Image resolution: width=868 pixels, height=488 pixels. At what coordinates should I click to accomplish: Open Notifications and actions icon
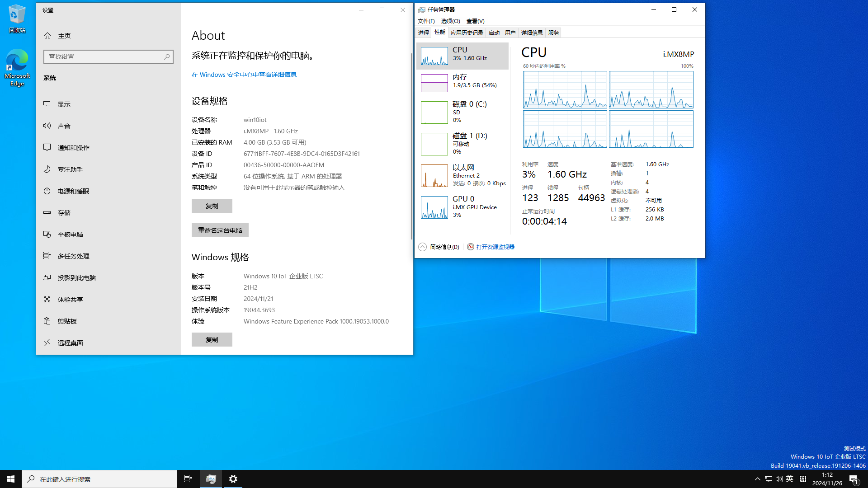point(47,147)
